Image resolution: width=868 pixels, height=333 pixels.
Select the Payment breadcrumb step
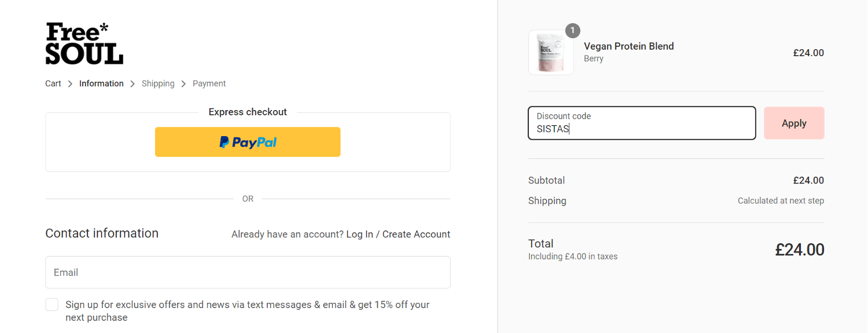click(209, 83)
